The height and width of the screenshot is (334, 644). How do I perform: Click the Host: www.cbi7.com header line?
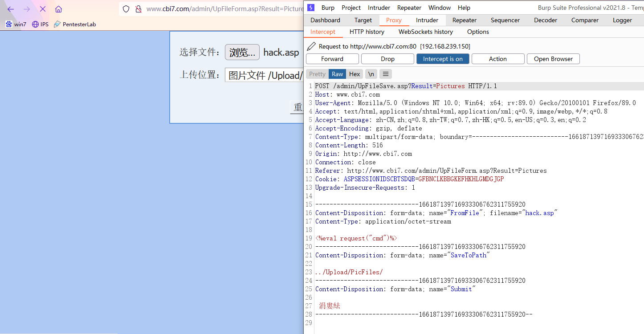(347, 94)
